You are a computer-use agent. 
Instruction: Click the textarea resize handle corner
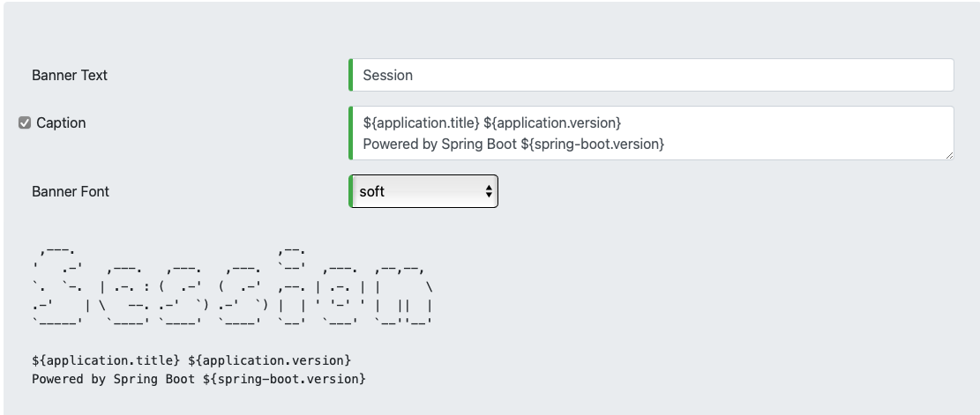(949, 155)
